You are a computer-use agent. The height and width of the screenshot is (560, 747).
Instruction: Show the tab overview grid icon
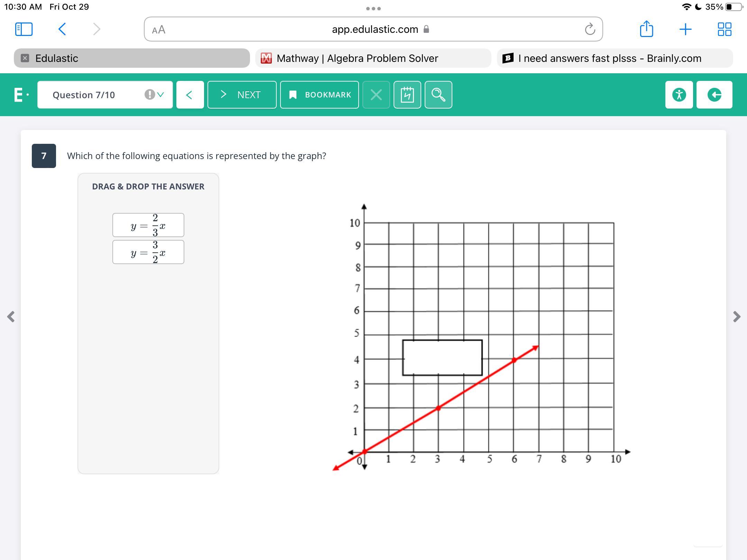(724, 29)
